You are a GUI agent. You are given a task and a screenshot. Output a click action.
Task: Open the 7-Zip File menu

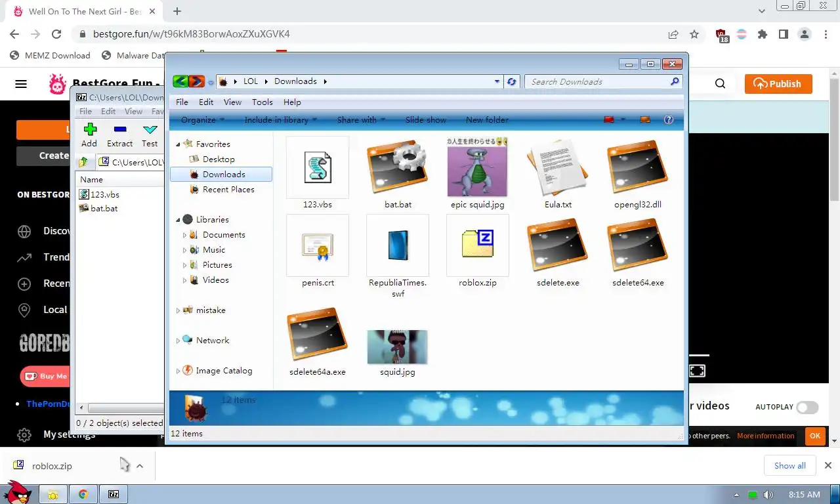86,111
